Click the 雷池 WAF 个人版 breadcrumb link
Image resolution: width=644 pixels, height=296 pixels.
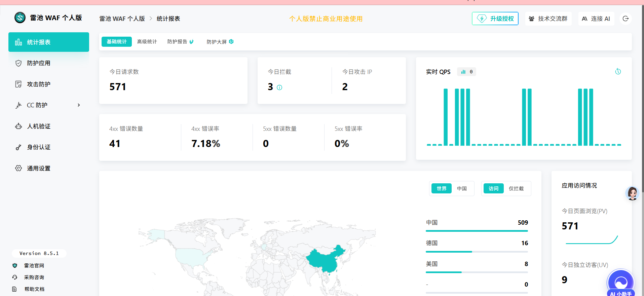click(x=122, y=19)
